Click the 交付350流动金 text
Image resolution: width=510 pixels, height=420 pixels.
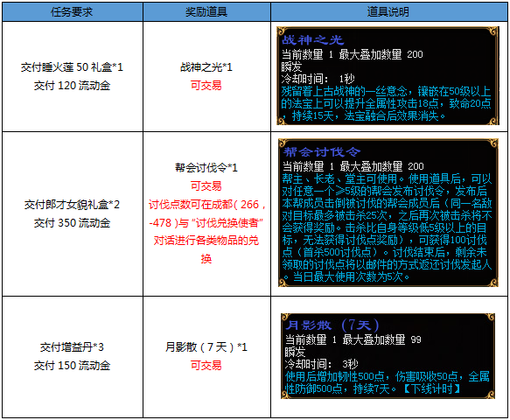[72, 223]
